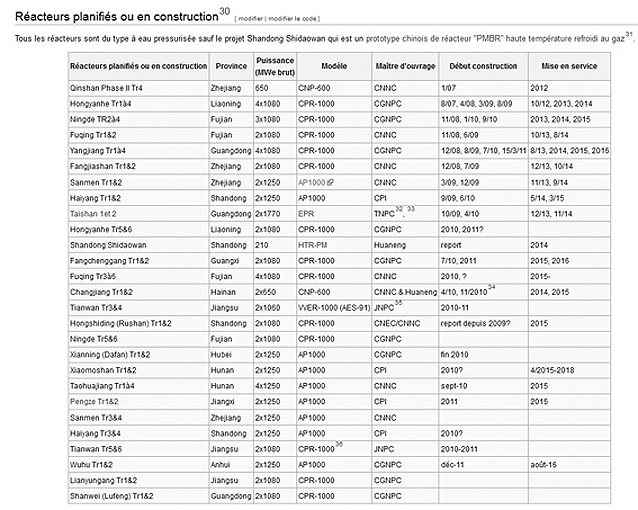Click the HTR-PM model entry

(314, 243)
